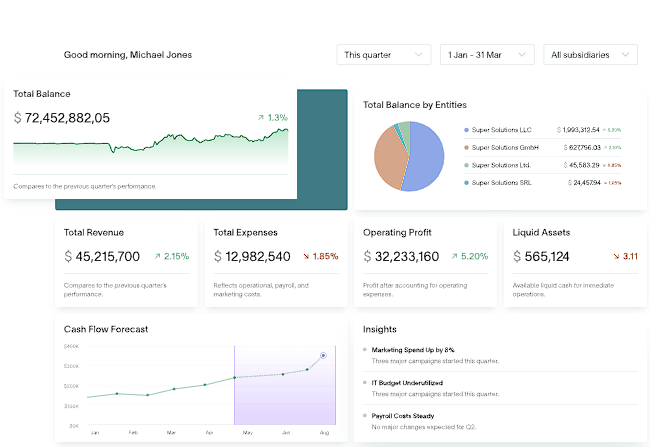Click the Good morning, Michael Jones greeting
The height and width of the screenshot is (447, 650).
coord(128,55)
